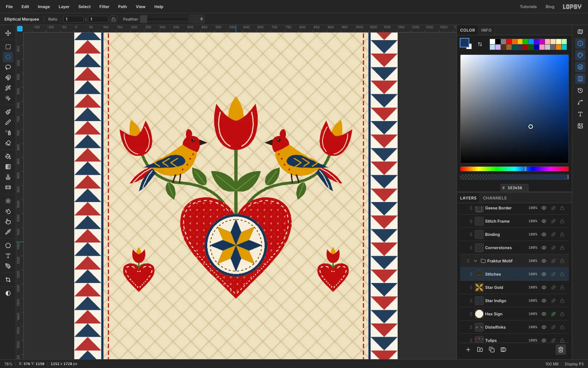588x368 pixels.
Task: Open the Blog link
Action: coord(550,7)
